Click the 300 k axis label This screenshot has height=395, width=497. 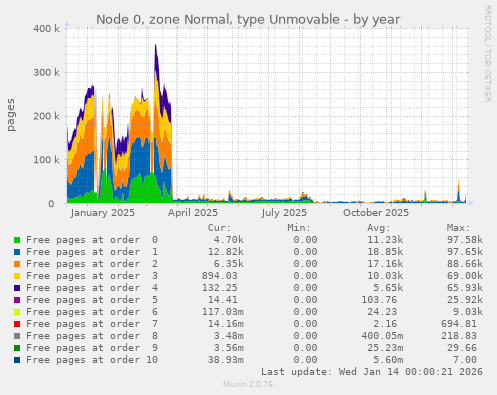coord(46,72)
